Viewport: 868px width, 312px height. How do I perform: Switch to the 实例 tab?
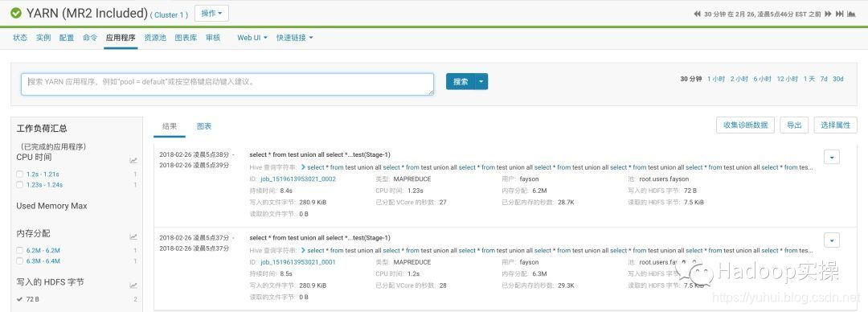click(43, 38)
